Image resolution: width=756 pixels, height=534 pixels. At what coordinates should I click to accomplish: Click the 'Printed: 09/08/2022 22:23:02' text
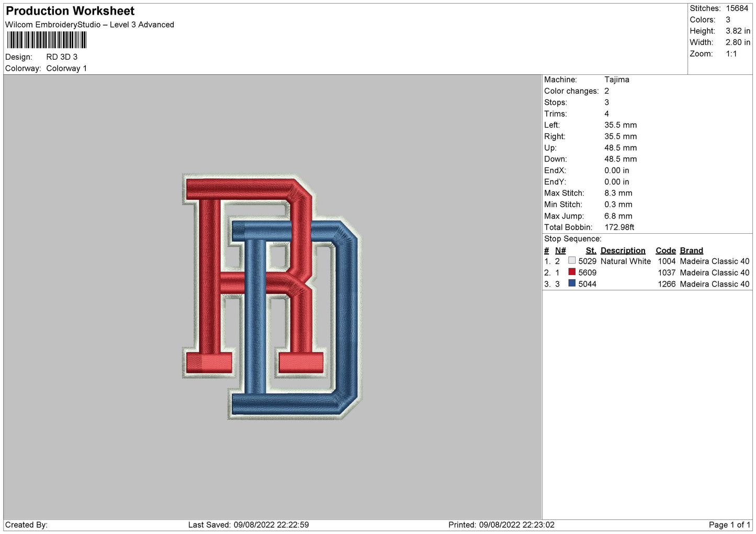coord(501,525)
